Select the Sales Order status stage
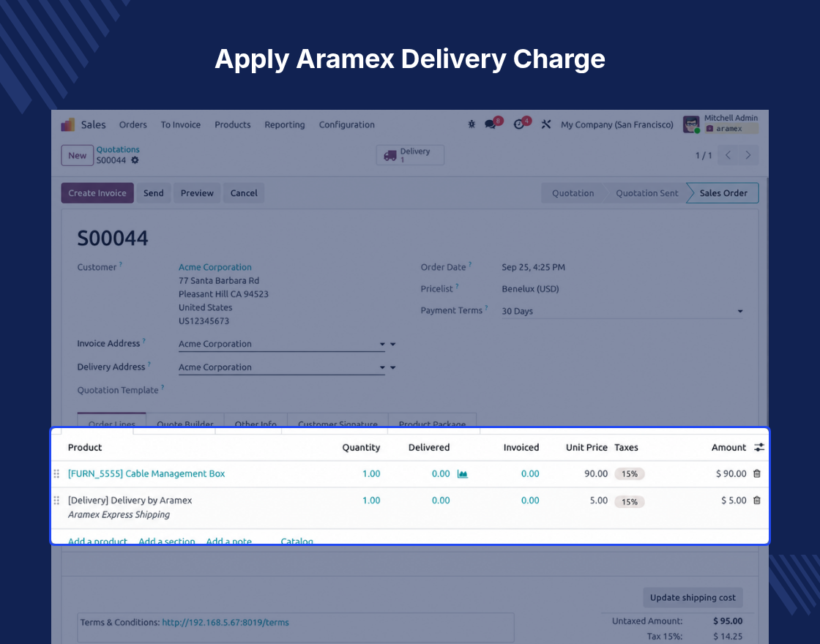 point(723,193)
